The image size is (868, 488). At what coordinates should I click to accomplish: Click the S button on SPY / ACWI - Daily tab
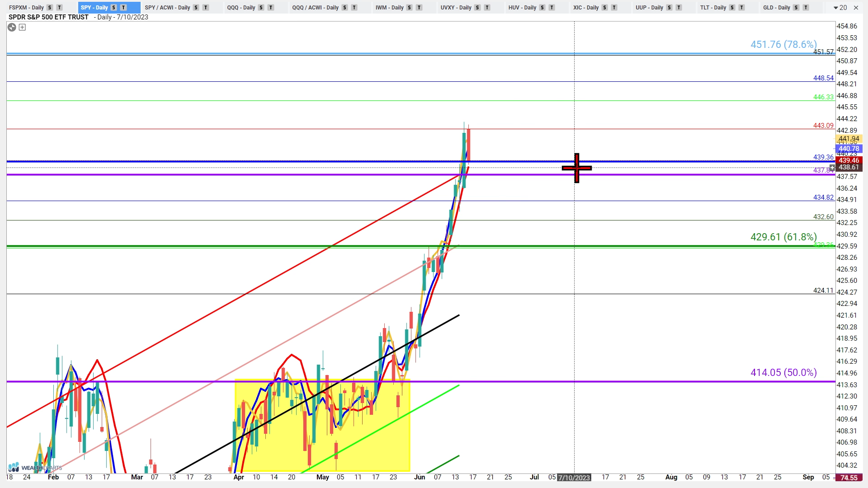(196, 8)
